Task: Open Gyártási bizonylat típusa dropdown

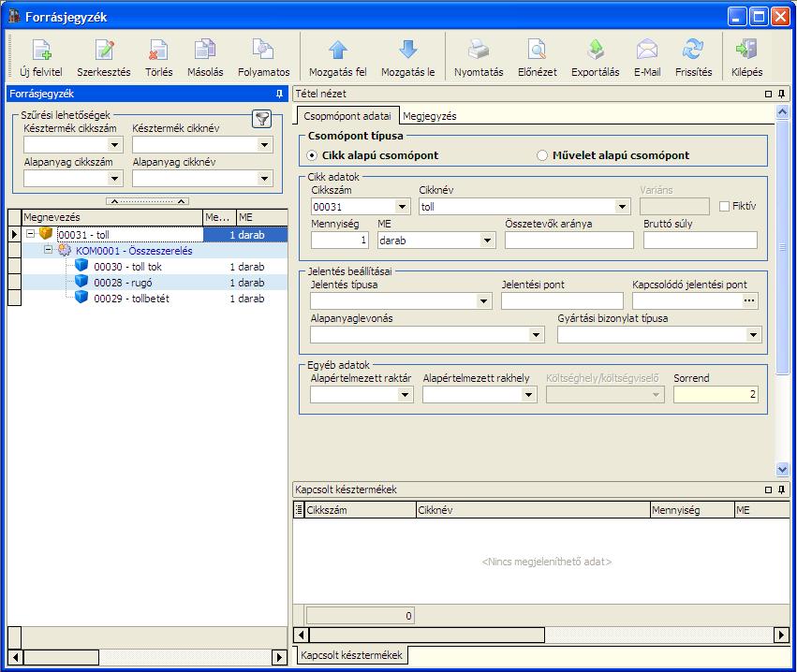Action: click(x=753, y=335)
